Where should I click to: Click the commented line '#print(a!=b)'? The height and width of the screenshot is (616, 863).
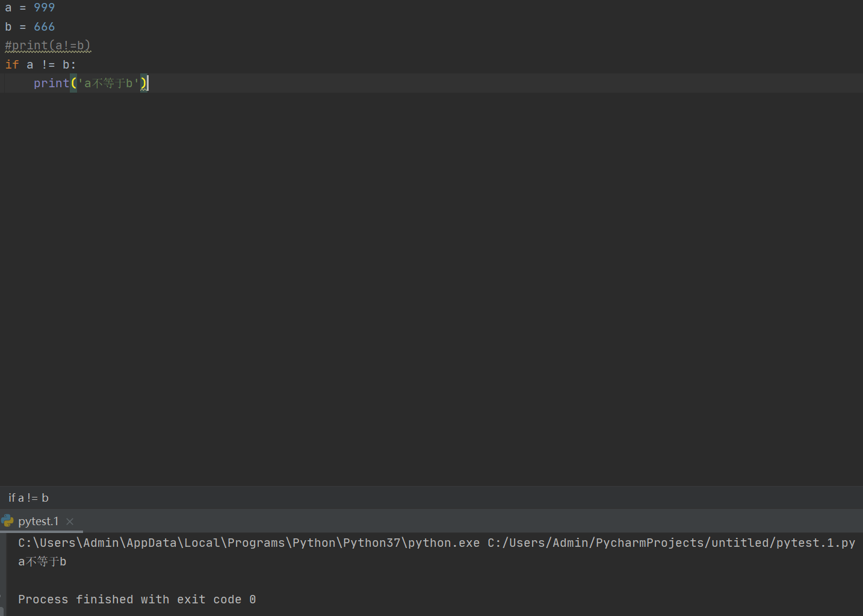48,45
